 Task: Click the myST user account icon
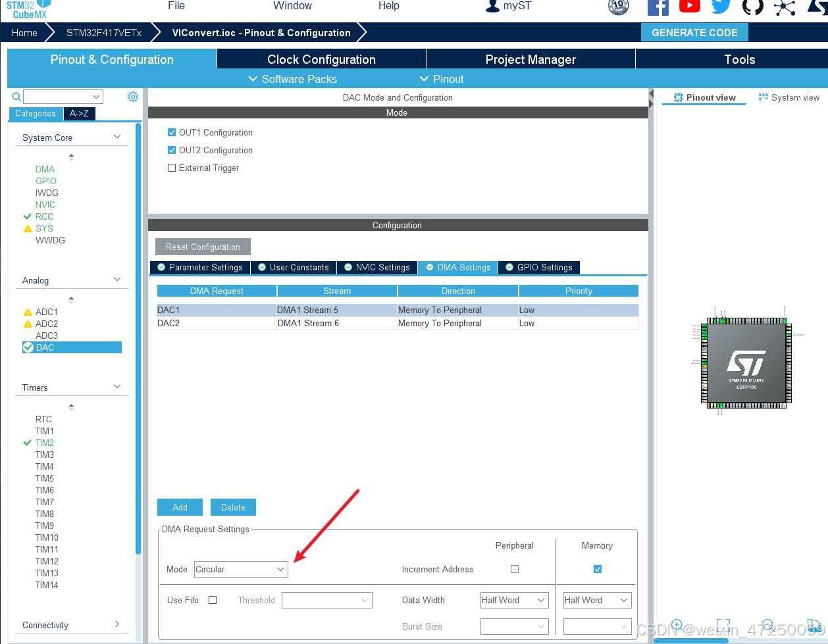pyautogui.click(x=492, y=6)
